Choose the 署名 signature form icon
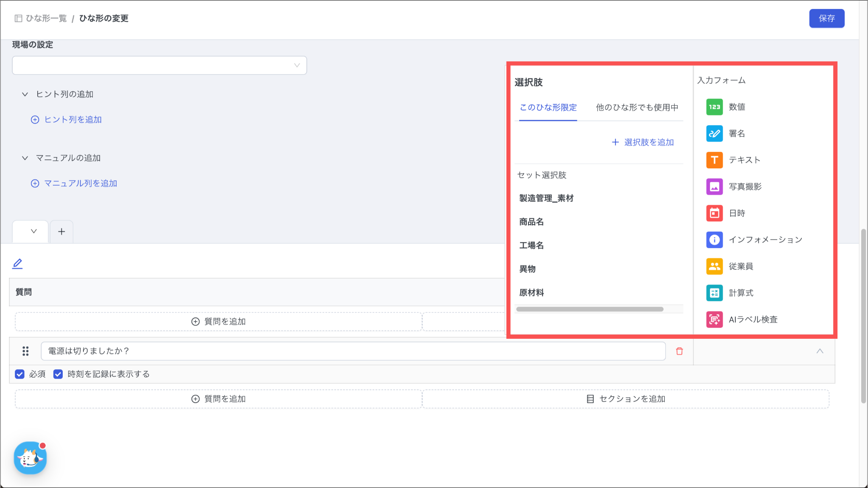The image size is (868, 488). pos(714,134)
